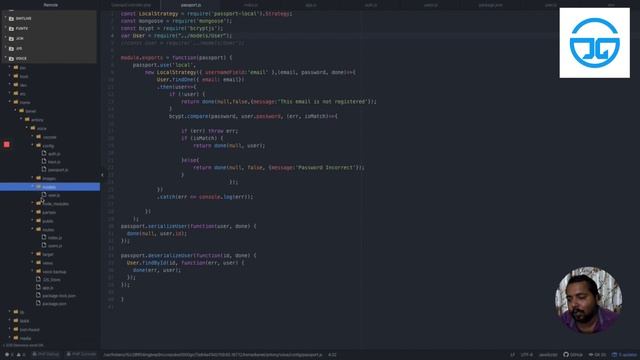This screenshot has height=360, width=640.
Task: Open the app.js file icon
Action: pyautogui.click(x=38, y=287)
